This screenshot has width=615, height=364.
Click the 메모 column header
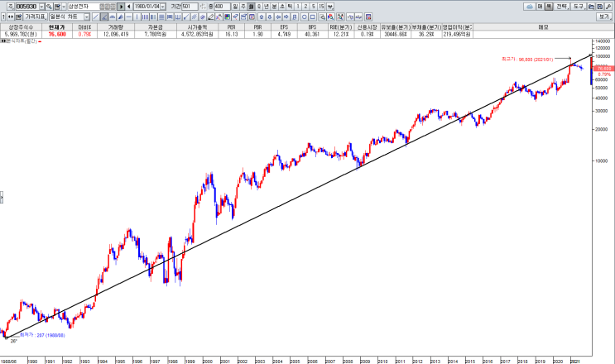544,27
